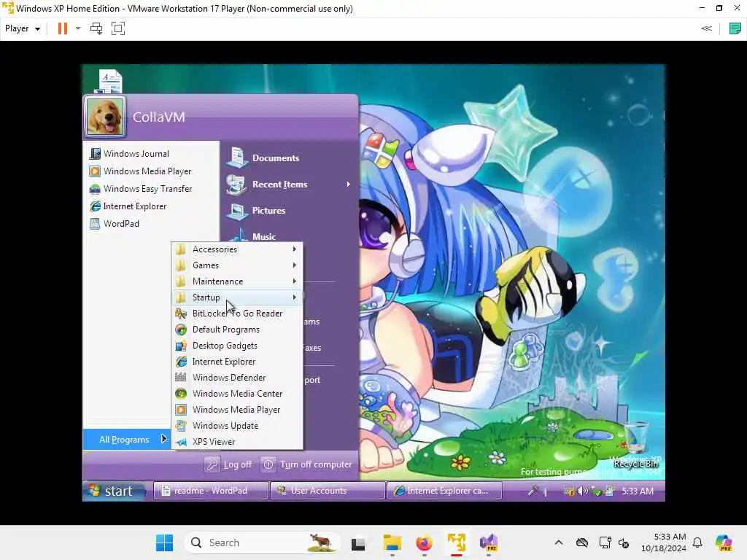Screen dimensions: 747x560
Task: Open Task View on host taskbar
Action: click(x=358, y=542)
